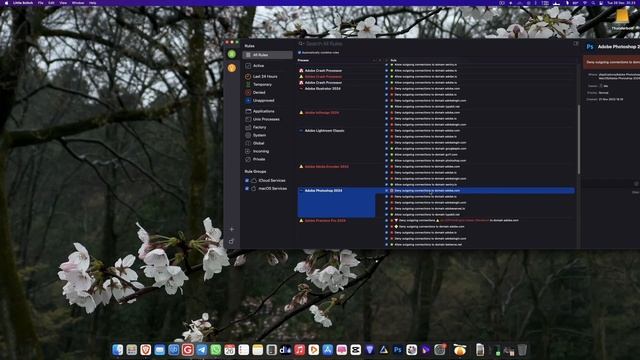Image resolution: width=640 pixels, height=360 pixels.
Task: Click the rules list vertical scrollbar
Action: [x=578, y=139]
